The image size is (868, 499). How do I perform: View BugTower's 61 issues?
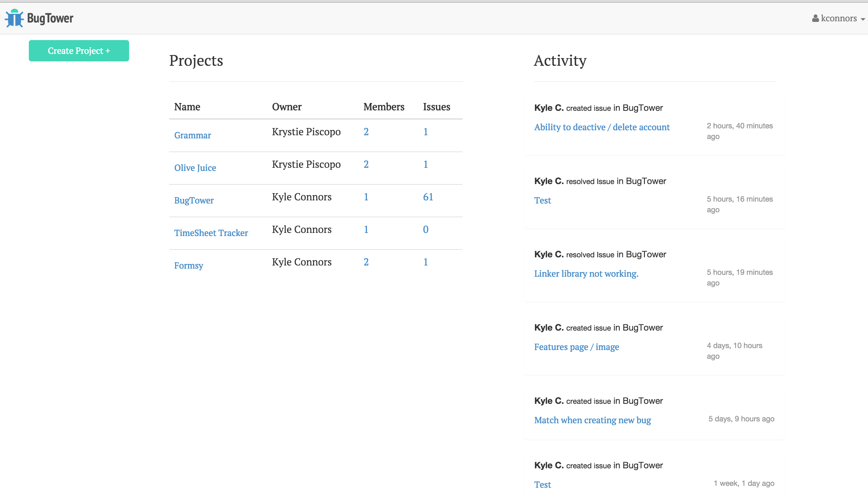(428, 197)
